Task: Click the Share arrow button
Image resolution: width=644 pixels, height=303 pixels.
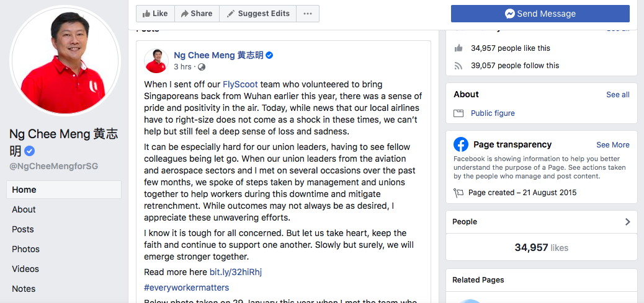Action: click(197, 14)
